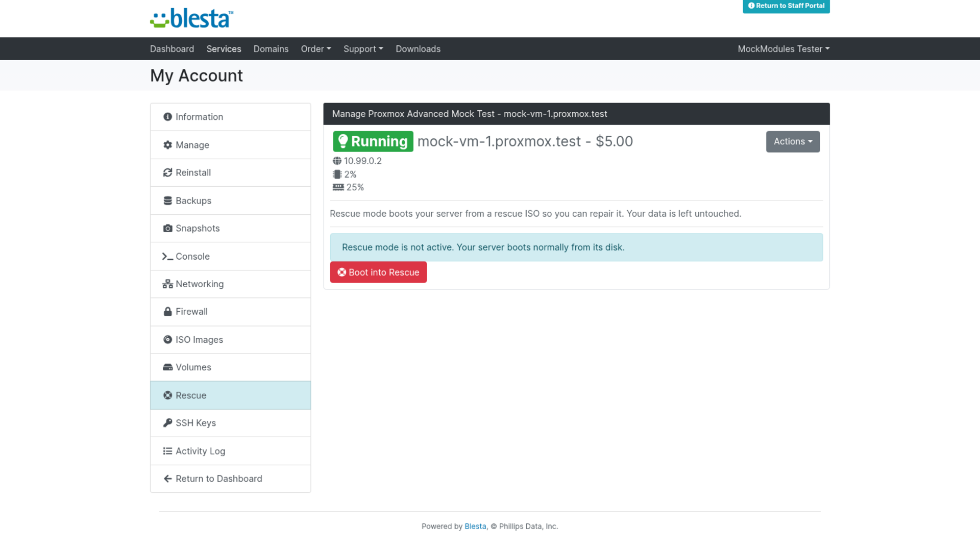This screenshot has width=980, height=551.
Task: Open the Networking sidebar link
Action: [x=231, y=284]
